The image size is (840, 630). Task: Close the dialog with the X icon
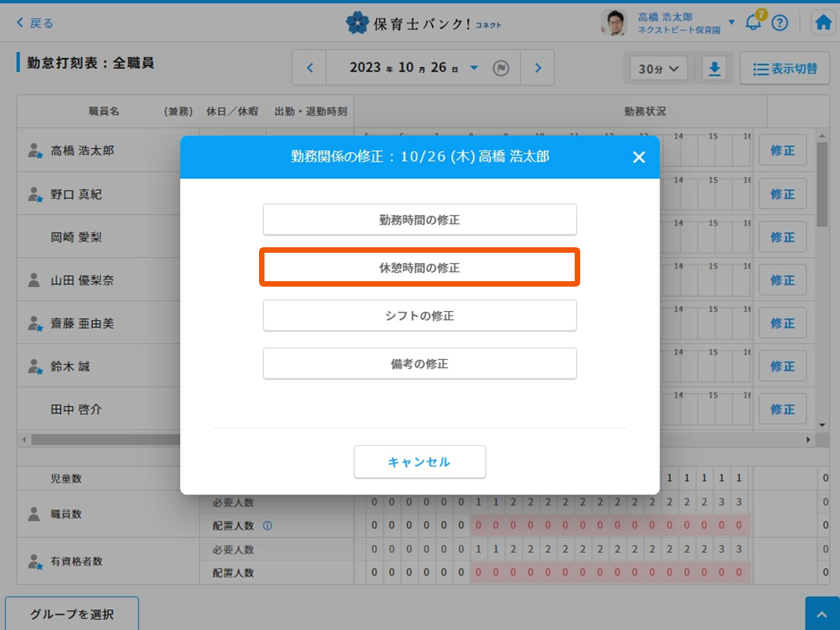[x=638, y=157]
